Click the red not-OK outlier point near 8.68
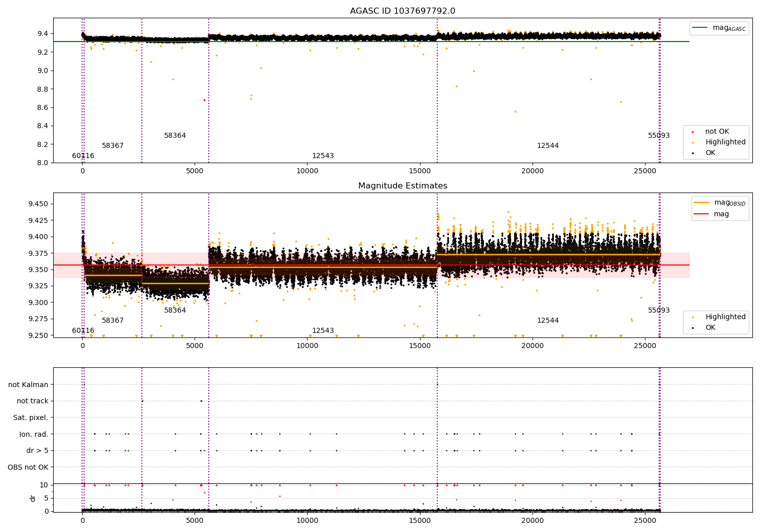Screen dimensions: 760x532 (204, 100)
